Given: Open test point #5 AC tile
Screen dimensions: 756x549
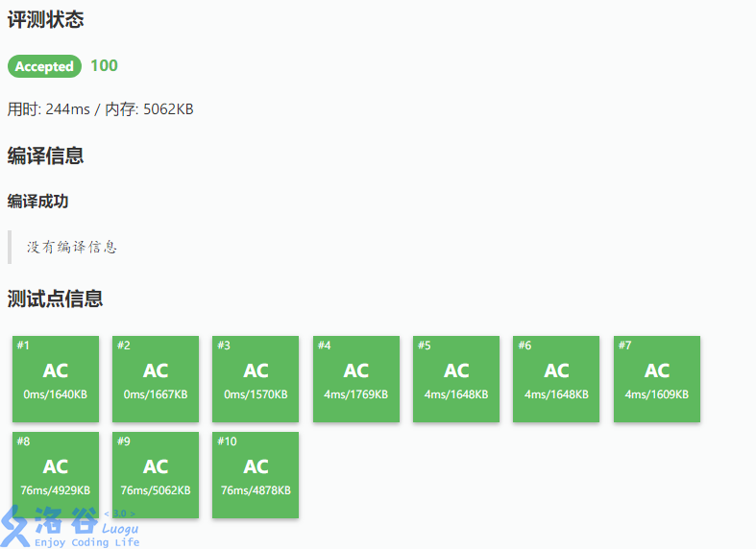Looking at the screenshot, I should tap(456, 378).
